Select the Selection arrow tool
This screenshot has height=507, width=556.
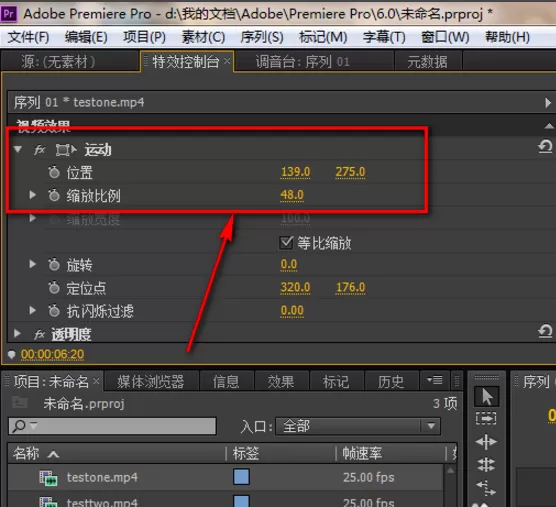(x=486, y=396)
